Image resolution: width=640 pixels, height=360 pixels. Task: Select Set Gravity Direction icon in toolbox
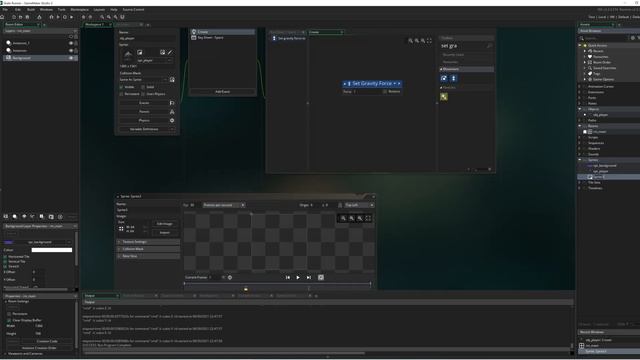coord(444,78)
